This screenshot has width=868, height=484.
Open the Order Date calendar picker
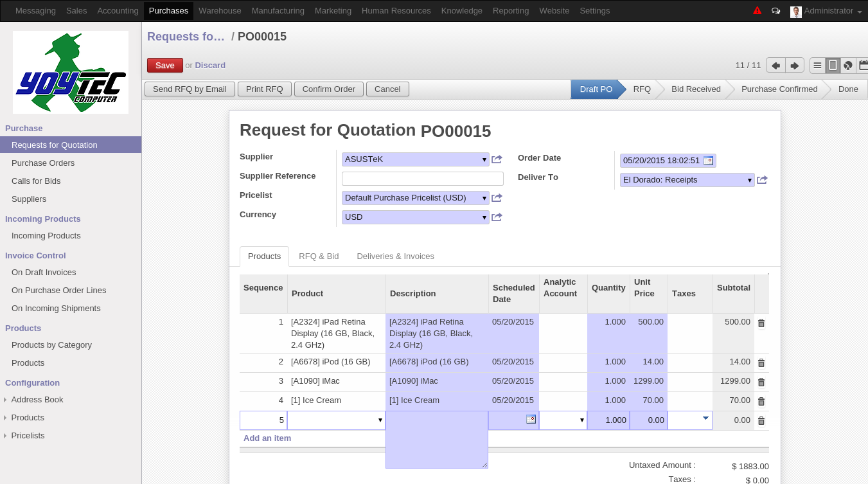708,161
